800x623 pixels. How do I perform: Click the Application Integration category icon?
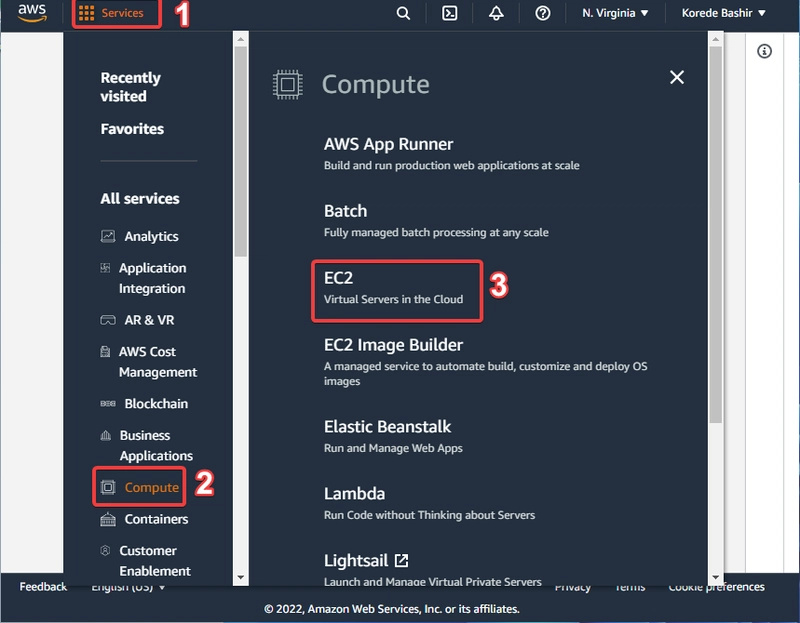tap(105, 268)
